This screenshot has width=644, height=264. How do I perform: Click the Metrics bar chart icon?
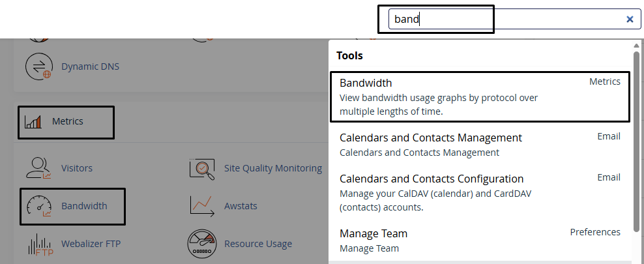(x=33, y=121)
